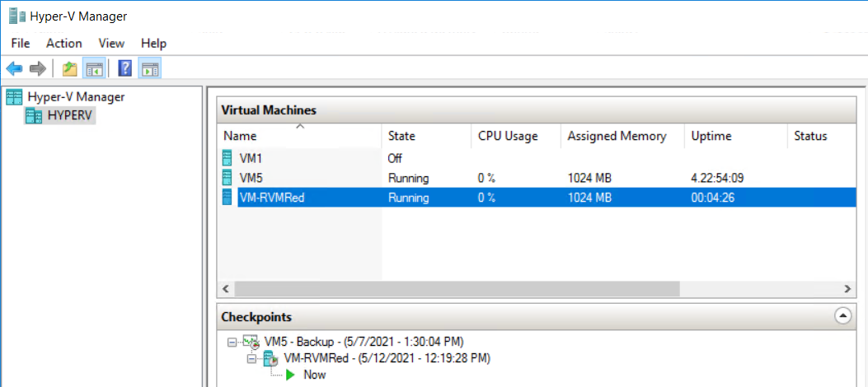Image resolution: width=868 pixels, height=387 pixels.
Task: Click VM5 uptime 4.22:54:09
Action: point(717,179)
